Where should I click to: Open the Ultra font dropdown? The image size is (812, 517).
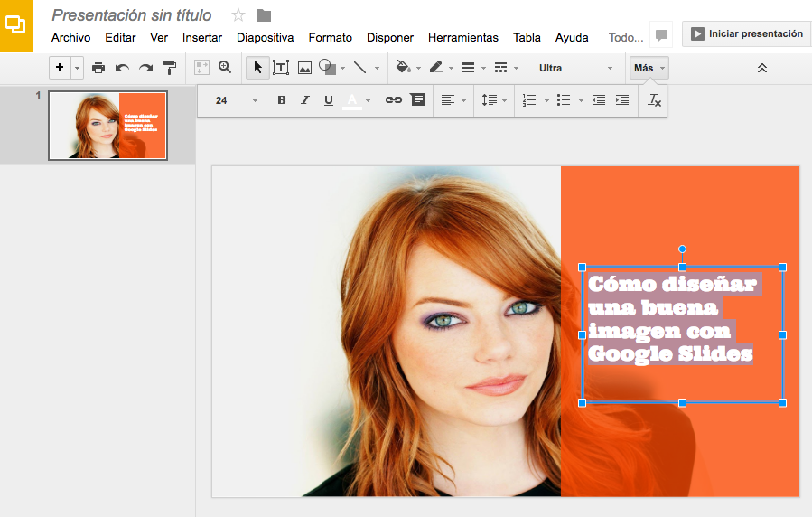coord(574,68)
